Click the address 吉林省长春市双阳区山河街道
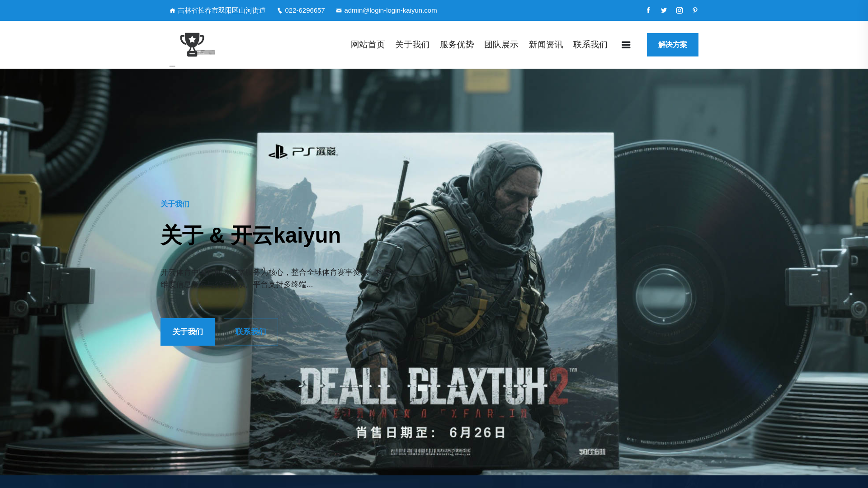This screenshot has height=488, width=868. coord(222,10)
